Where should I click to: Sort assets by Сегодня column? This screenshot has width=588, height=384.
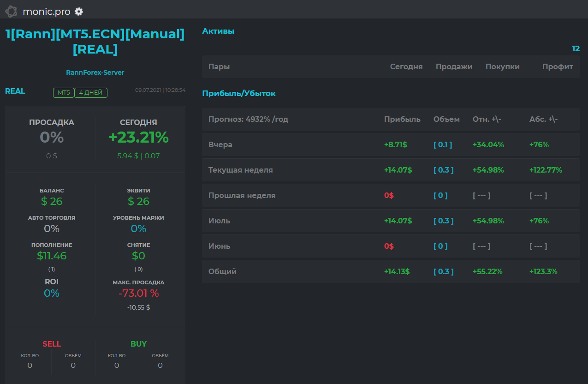coord(406,66)
